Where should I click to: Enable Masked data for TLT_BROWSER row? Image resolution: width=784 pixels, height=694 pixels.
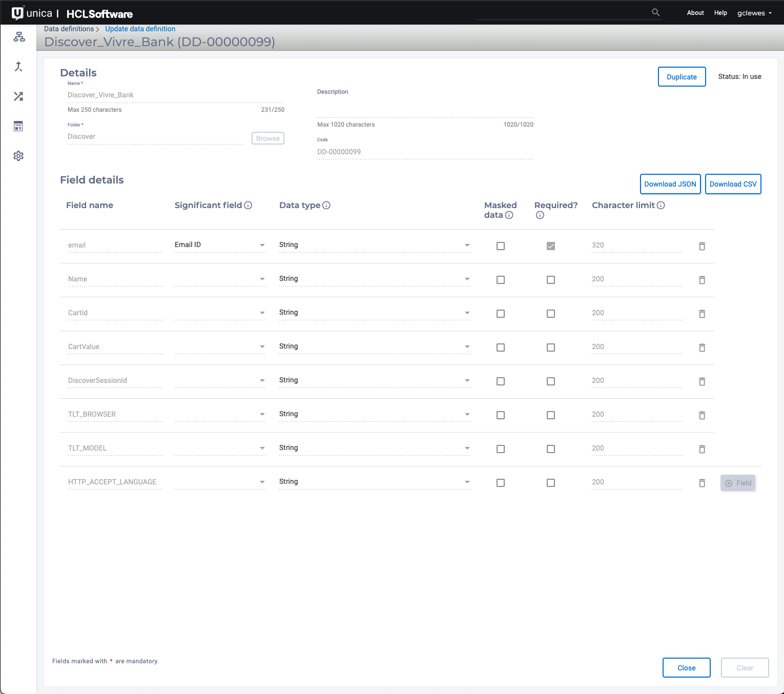(501, 415)
